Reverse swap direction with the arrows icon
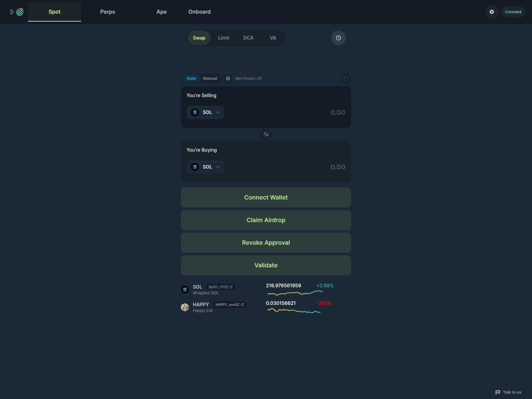The height and width of the screenshot is (399, 532). [x=266, y=134]
